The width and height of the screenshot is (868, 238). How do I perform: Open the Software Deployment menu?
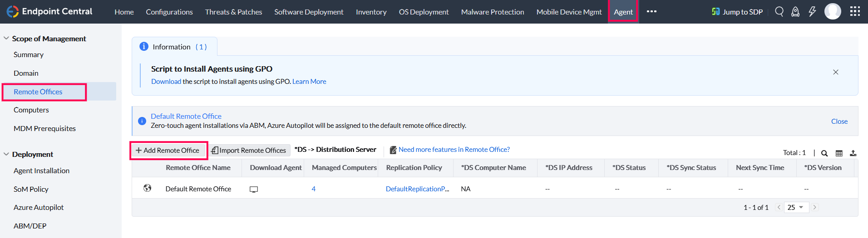309,12
